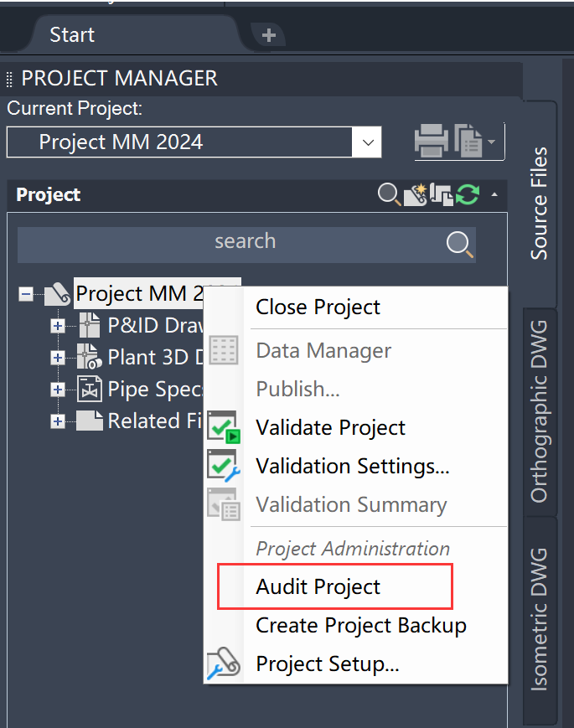Expand the Pipe Specs tree node
This screenshot has width=574, height=728.
pos(58,390)
